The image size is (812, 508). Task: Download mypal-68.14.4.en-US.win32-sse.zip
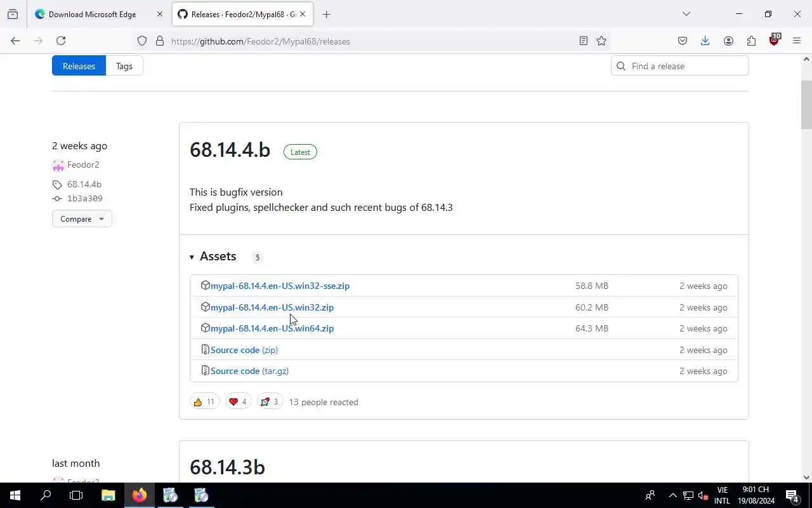(280, 286)
